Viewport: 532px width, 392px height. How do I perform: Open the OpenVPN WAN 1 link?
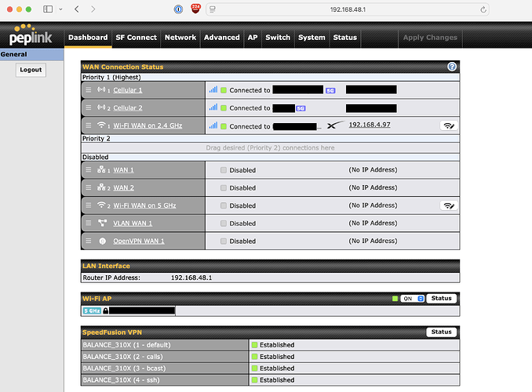pos(138,241)
